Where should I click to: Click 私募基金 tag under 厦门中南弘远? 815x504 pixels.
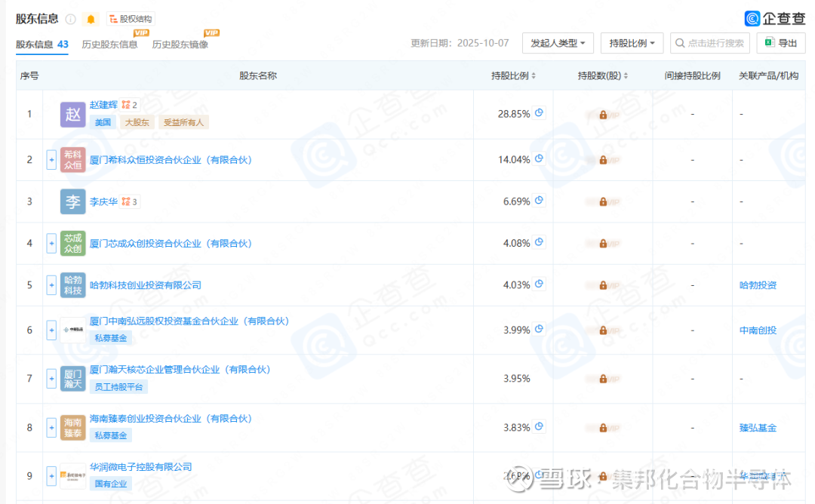[x=111, y=338]
